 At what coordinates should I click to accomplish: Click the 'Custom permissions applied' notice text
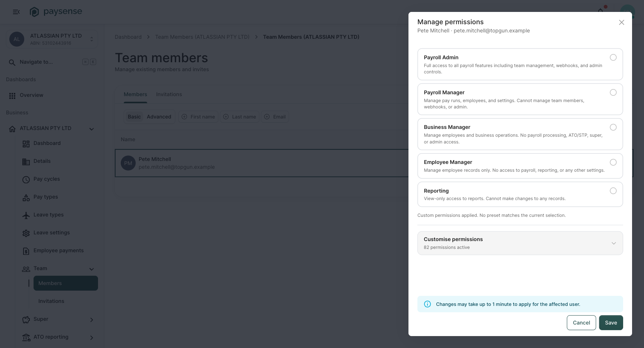[492, 215]
